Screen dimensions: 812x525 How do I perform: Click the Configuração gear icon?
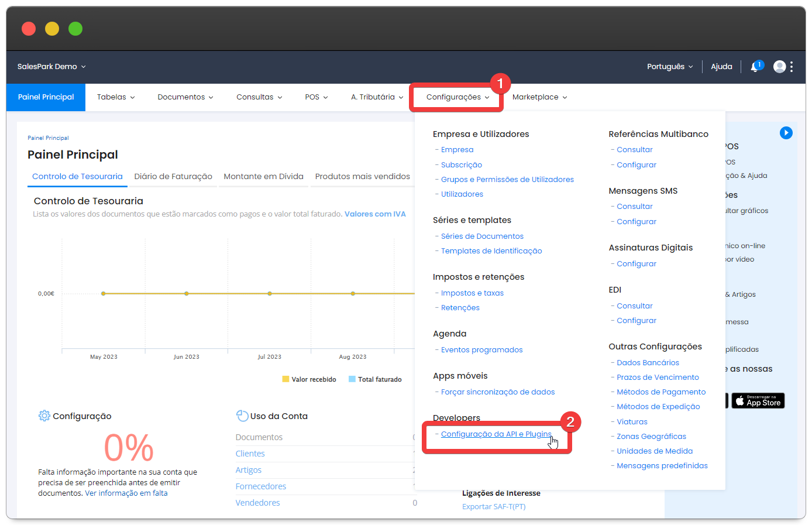pos(44,416)
